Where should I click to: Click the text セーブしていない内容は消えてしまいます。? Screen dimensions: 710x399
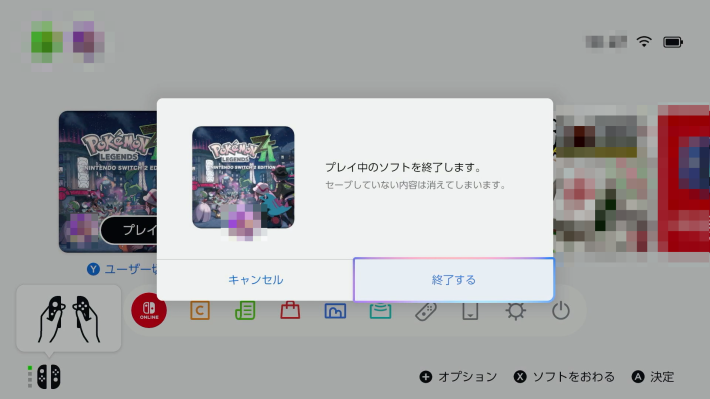[x=416, y=185]
